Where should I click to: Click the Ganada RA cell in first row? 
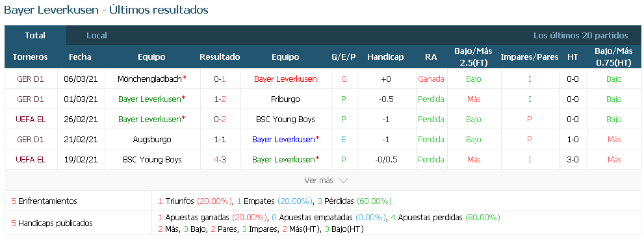click(431, 79)
